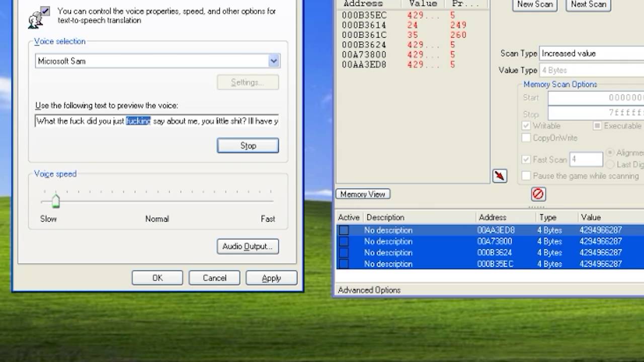The width and height of the screenshot is (644, 362).
Task: Click the voice speed slider thumb
Action: [x=56, y=202]
